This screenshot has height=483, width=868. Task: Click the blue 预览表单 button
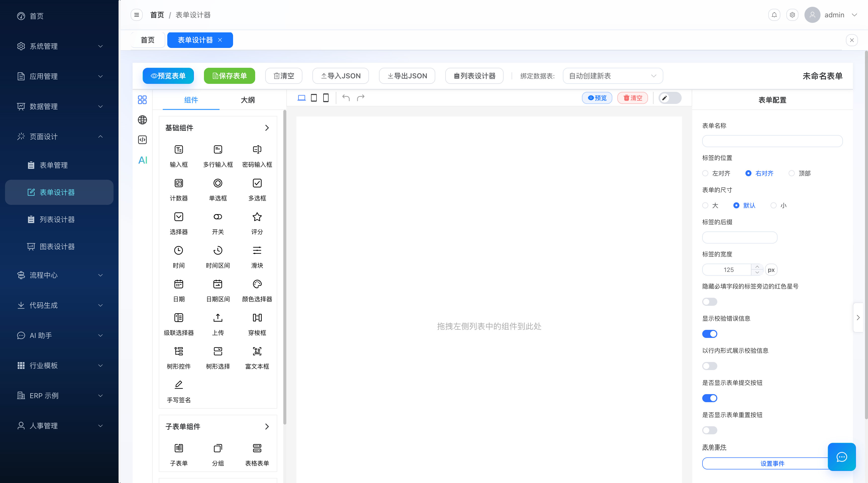coord(168,76)
